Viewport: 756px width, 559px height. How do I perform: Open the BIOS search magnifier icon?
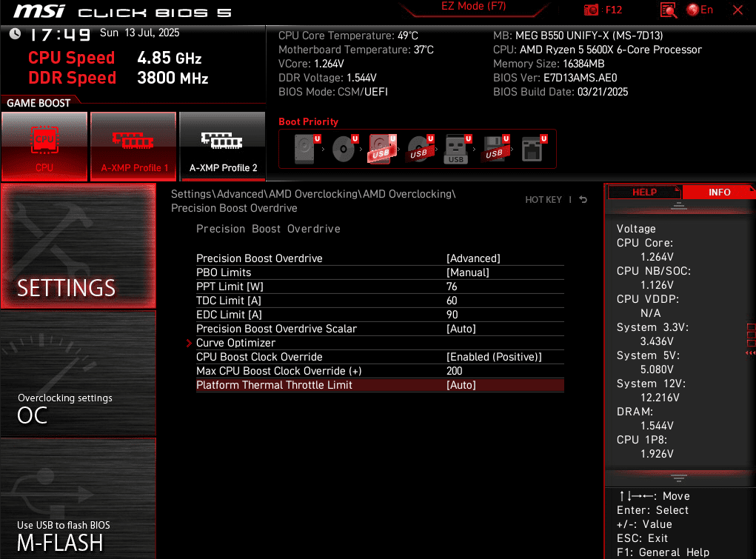(668, 10)
